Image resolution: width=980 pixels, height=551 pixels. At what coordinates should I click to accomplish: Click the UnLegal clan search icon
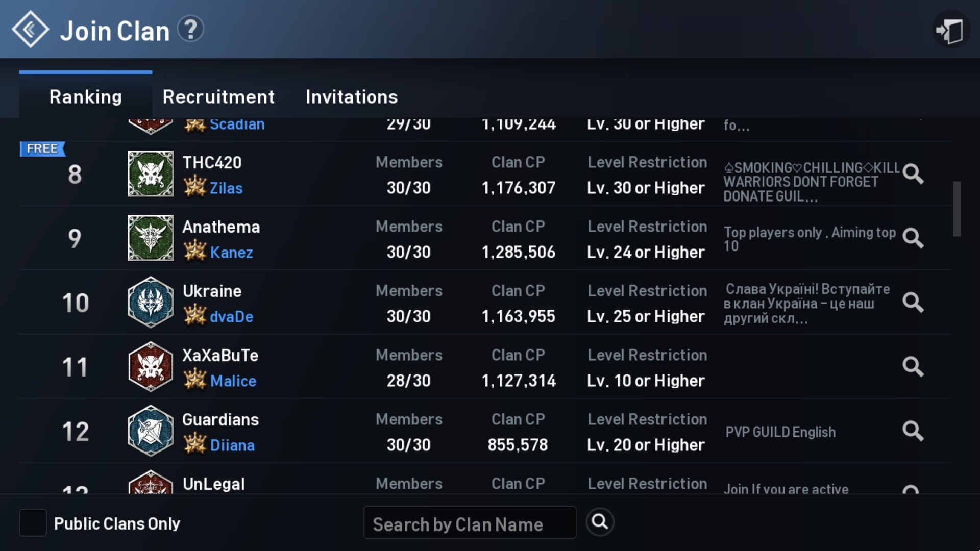pyautogui.click(x=912, y=488)
